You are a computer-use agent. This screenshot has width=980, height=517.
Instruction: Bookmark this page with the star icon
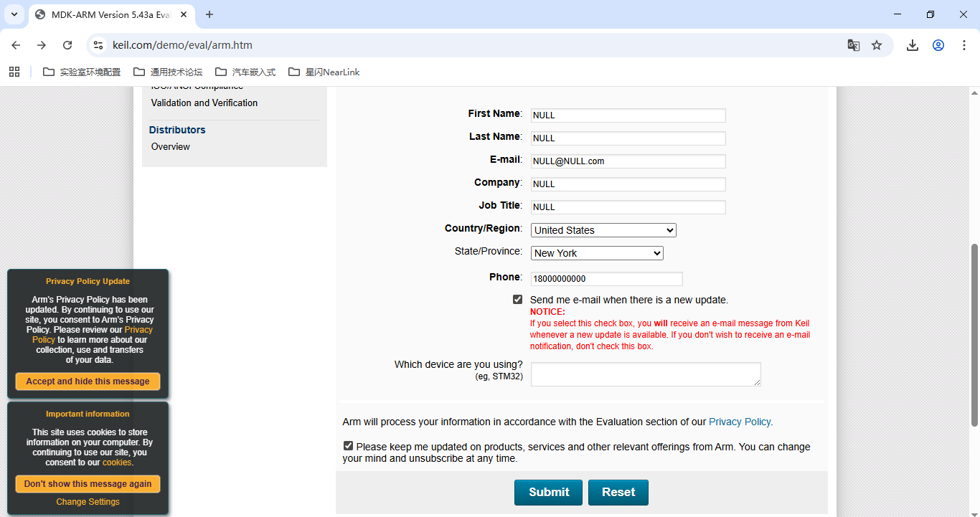pos(877,45)
